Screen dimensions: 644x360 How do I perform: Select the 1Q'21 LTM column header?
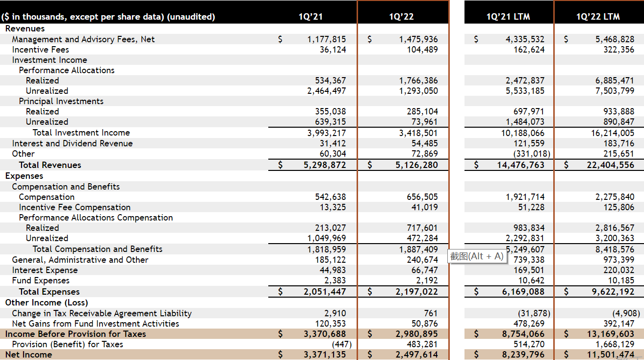pos(509,17)
